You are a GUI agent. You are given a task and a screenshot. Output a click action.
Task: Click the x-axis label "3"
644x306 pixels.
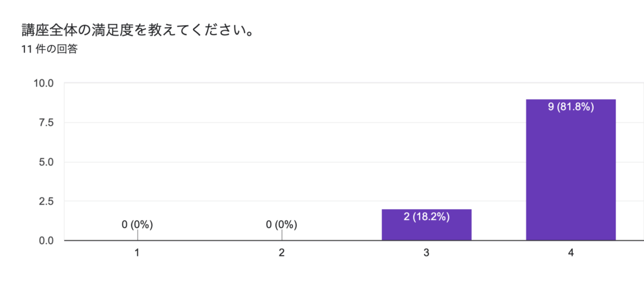(x=426, y=253)
